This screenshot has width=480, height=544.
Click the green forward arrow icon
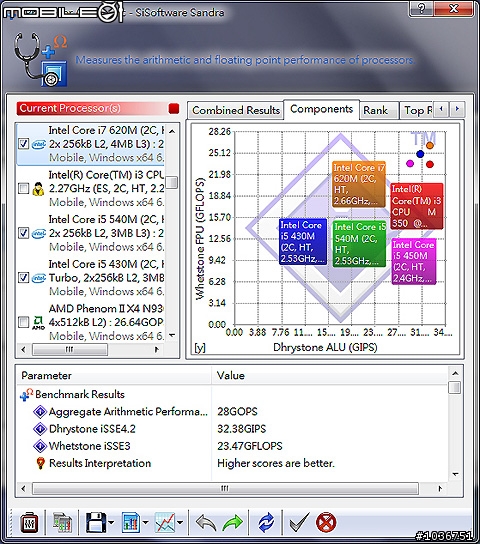coord(232,522)
